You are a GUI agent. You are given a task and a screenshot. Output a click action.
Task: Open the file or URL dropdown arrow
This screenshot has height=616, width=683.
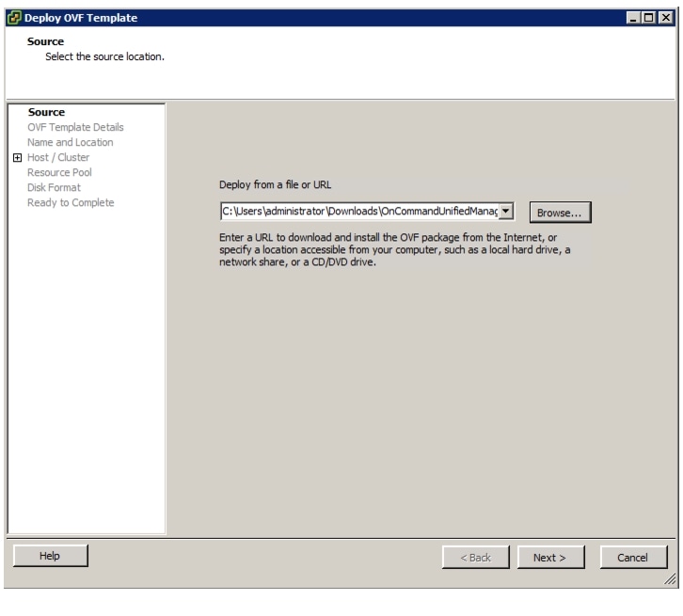click(505, 212)
